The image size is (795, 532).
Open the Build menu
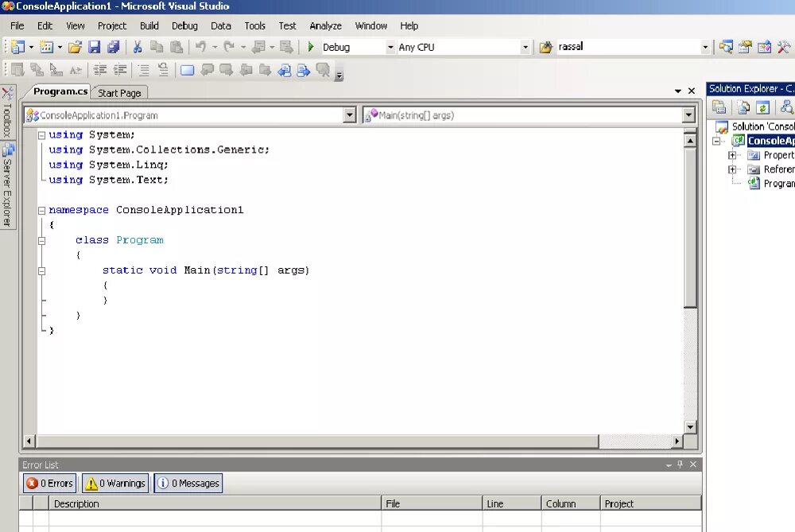pos(149,26)
